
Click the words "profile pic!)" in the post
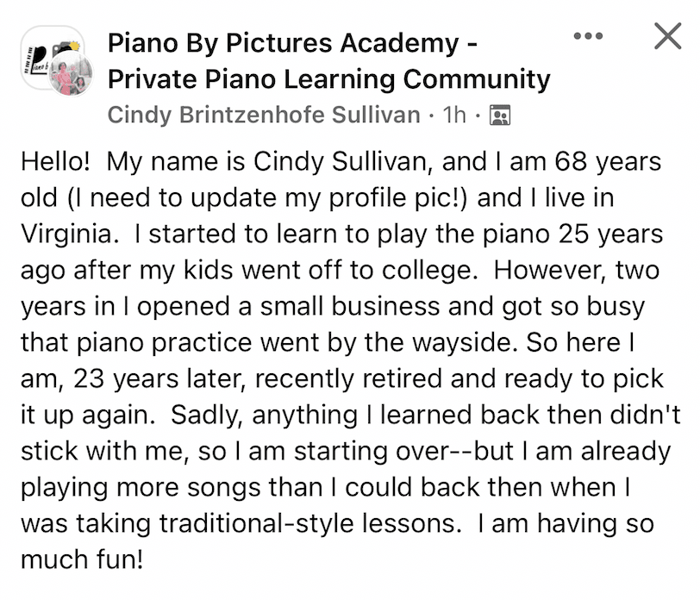pyautogui.click(x=397, y=198)
